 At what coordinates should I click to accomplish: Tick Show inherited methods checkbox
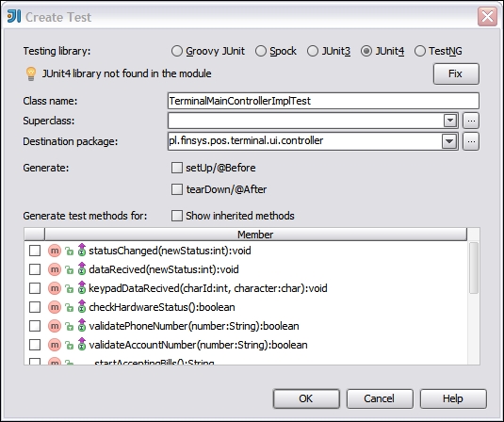pos(177,216)
